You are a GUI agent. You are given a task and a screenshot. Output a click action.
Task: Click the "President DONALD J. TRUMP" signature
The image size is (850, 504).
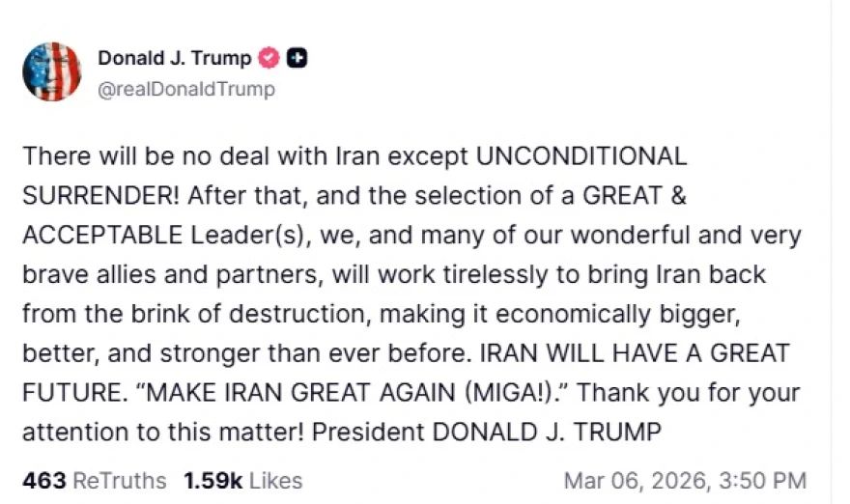click(x=486, y=432)
